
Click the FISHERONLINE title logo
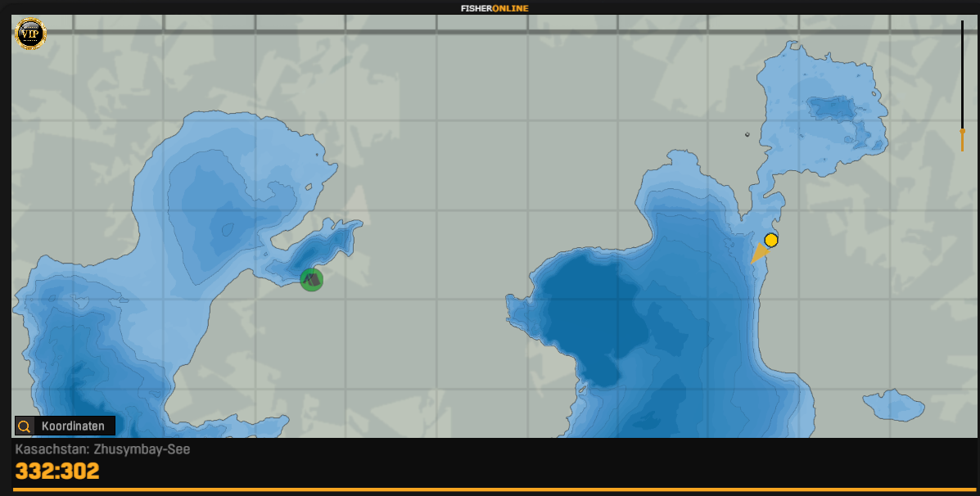[494, 8]
